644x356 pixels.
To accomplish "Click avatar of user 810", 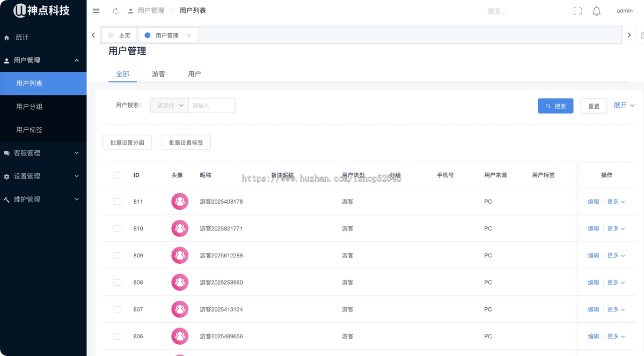I will 180,228.
